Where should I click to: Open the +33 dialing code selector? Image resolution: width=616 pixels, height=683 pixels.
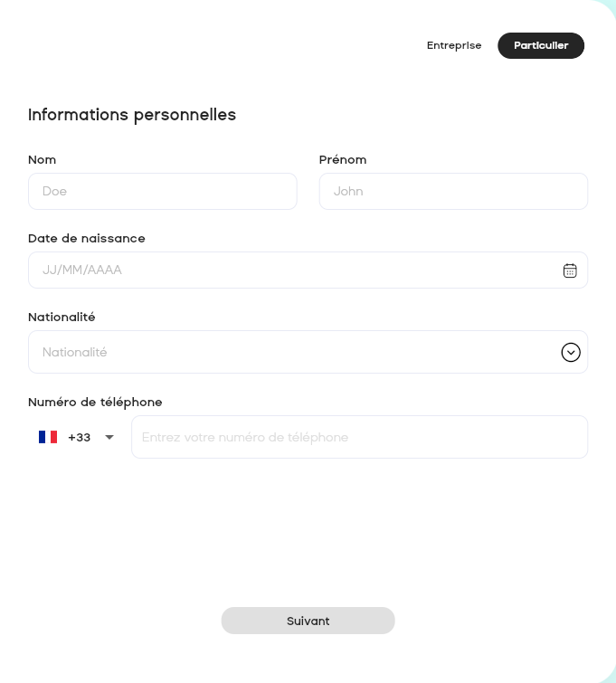tap(79, 437)
